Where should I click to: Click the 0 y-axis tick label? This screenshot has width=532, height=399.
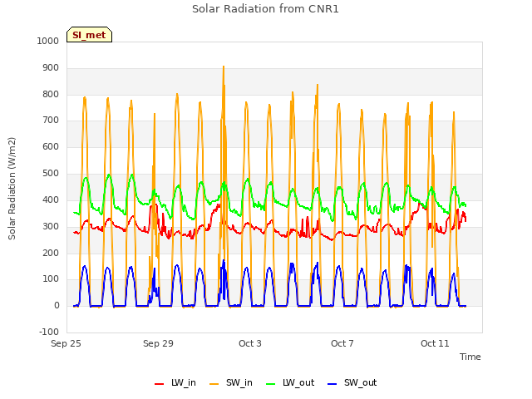[57, 305]
